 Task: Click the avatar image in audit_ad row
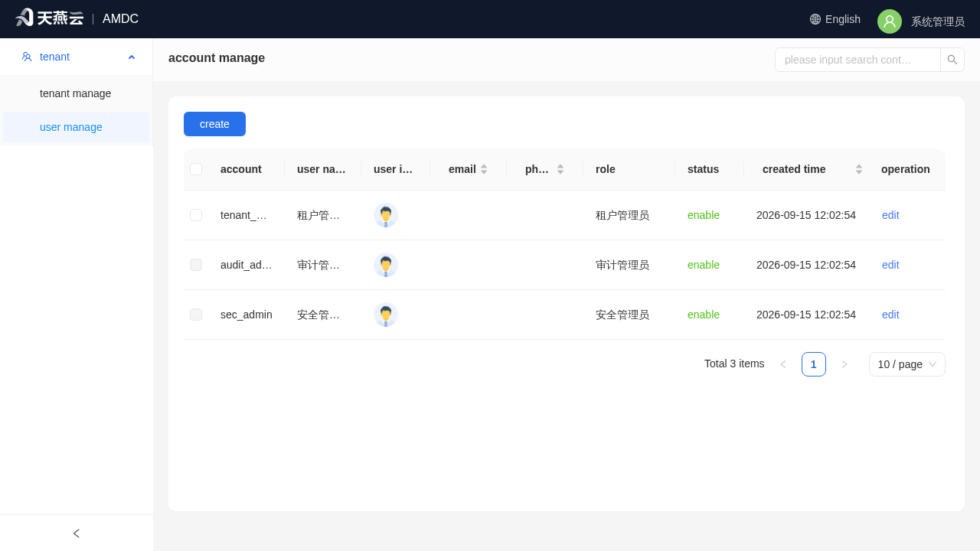(x=386, y=265)
